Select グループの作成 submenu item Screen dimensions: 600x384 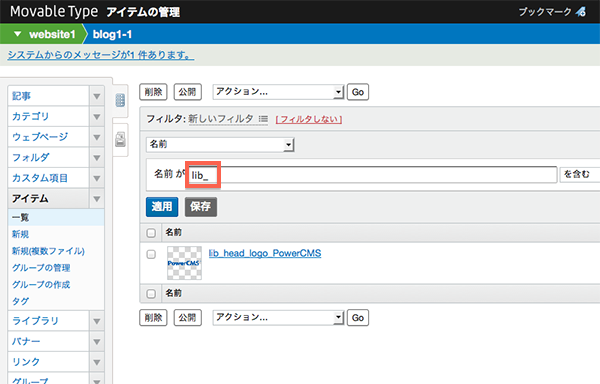(x=41, y=285)
